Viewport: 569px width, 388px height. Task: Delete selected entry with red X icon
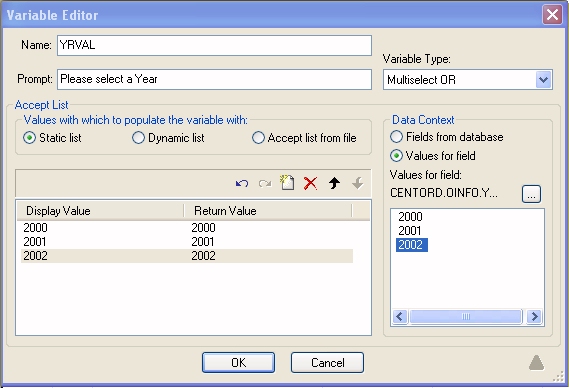[x=310, y=183]
